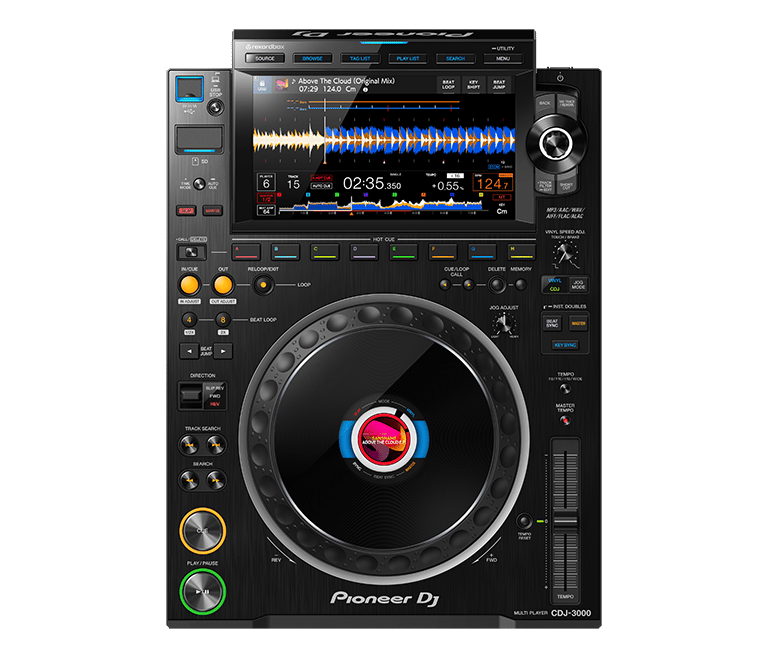The width and height of the screenshot is (768, 658).
Task: Trigger Hot Cue D pad
Action: pyautogui.click(x=364, y=252)
